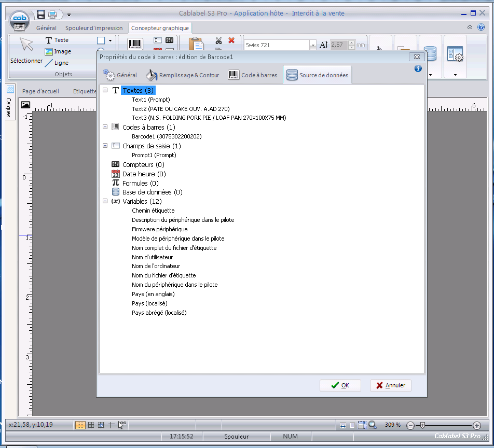Paste using the ribbon clipboard icon
Screen dimensions: 494x448
tap(196, 44)
